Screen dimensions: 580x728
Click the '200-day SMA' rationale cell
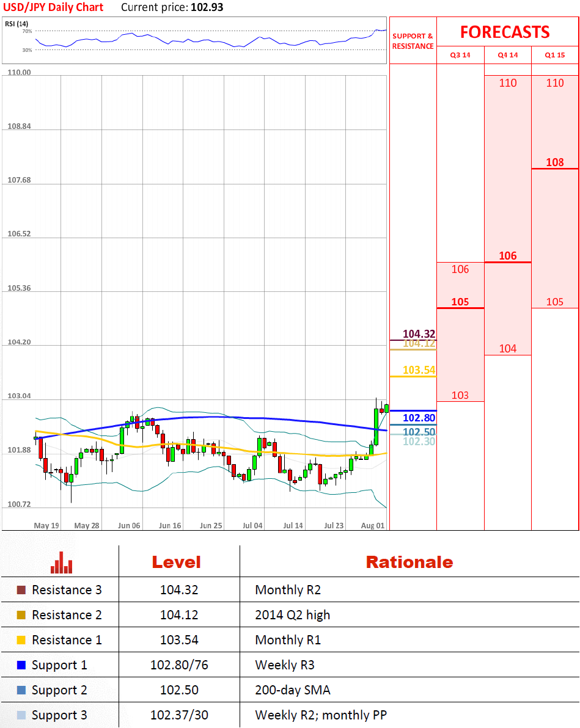(x=292, y=690)
